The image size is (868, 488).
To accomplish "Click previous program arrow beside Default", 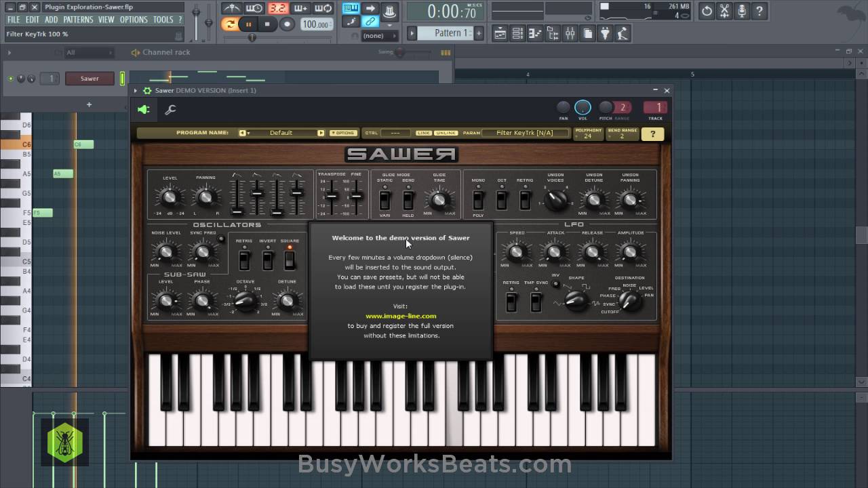I will click(x=243, y=133).
